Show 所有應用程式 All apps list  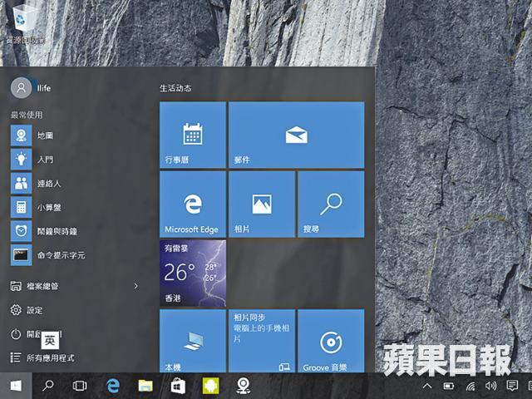click(x=42, y=357)
